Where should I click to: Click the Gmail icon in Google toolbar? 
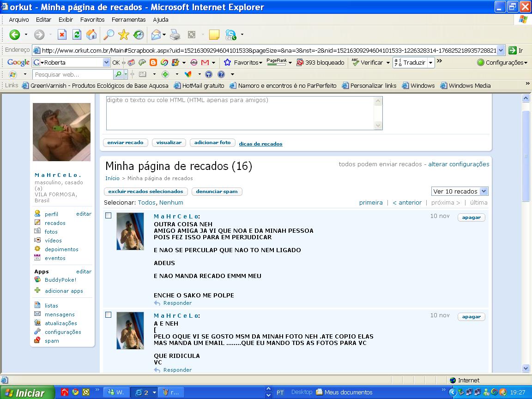[205, 62]
